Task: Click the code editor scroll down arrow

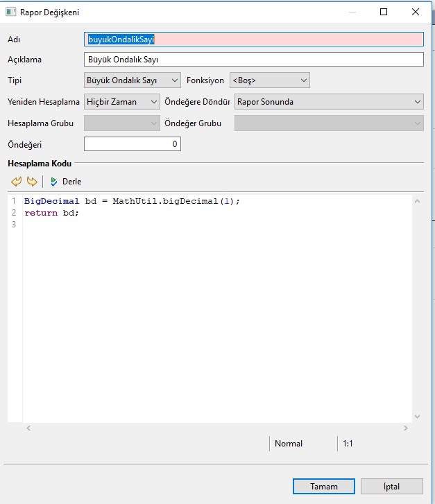Action: [x=417, y=416]
